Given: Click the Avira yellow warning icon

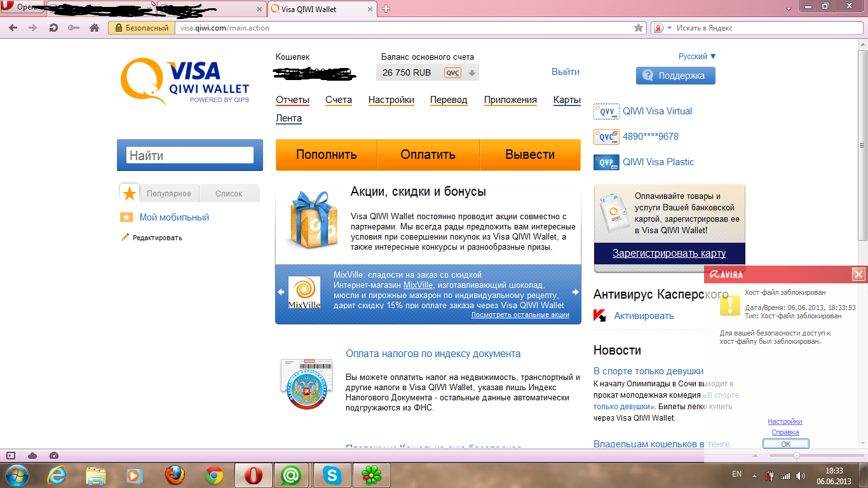Looking at the screenshot, I should [x=729, y=305].
